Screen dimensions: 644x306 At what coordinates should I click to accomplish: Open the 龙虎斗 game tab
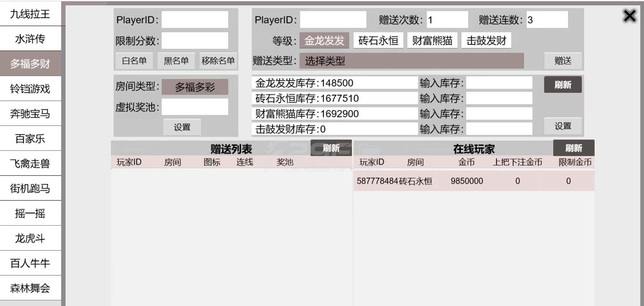(x=30, y=238)
